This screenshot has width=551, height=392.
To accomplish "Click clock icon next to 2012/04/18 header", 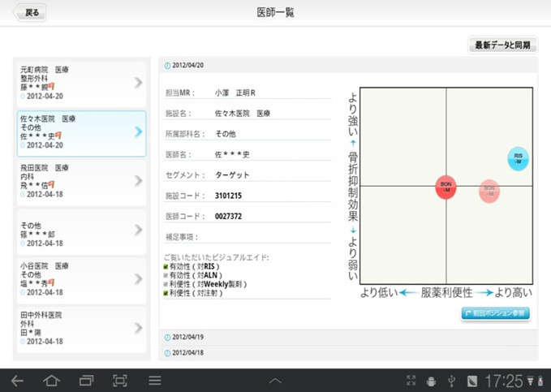I will [x=168, y=353].
